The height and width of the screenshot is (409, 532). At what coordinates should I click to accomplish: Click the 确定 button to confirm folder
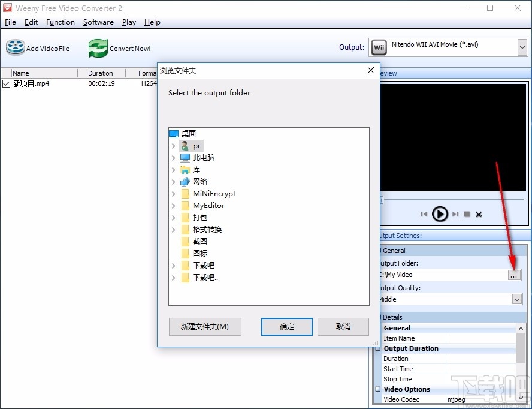click(x=286, y=326)
